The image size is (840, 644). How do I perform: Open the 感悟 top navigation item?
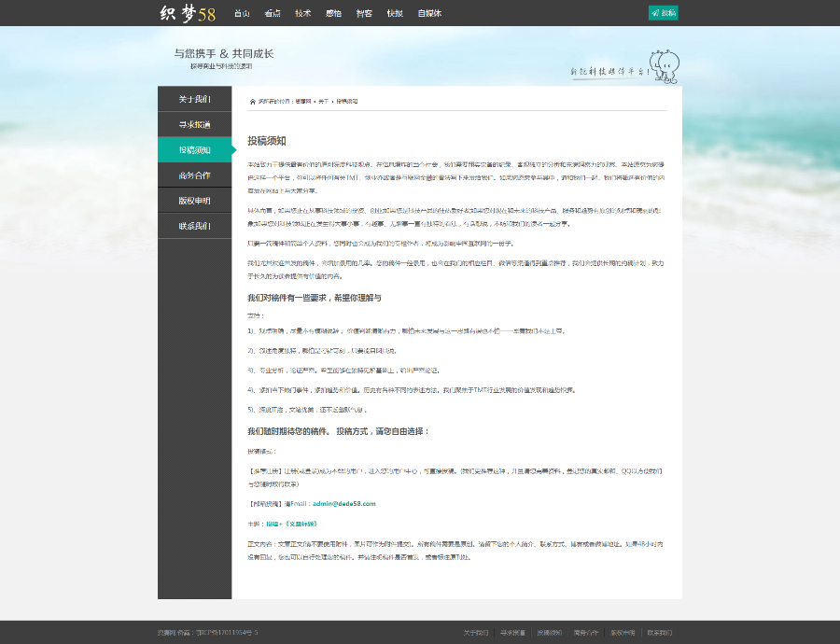coord(334,13)
